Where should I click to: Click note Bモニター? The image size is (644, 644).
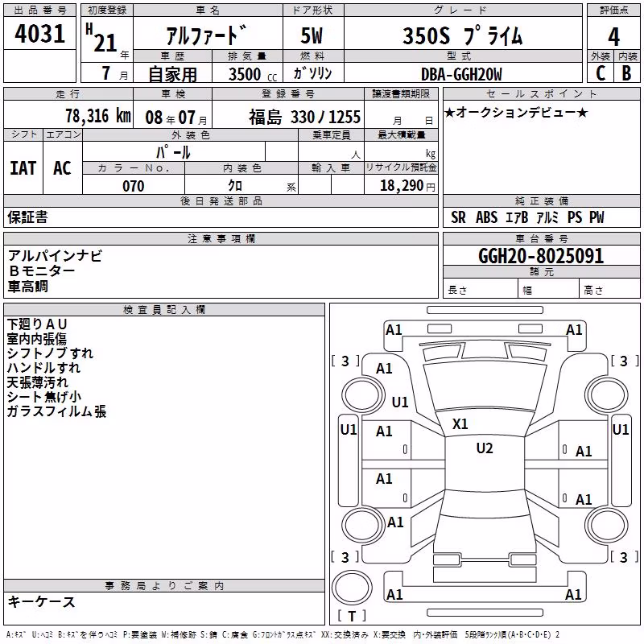coord(42,271)
